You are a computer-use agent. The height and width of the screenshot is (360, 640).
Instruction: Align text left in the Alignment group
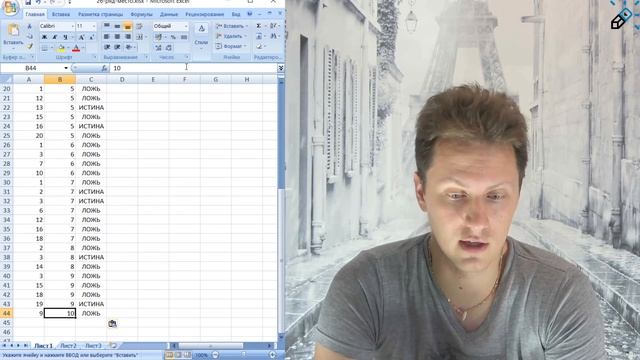point(107,37)
